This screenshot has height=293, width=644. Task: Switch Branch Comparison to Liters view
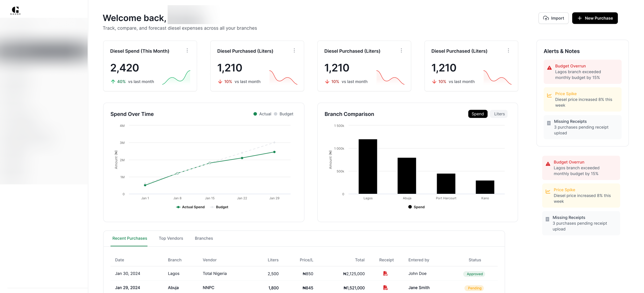pos(499,114)
